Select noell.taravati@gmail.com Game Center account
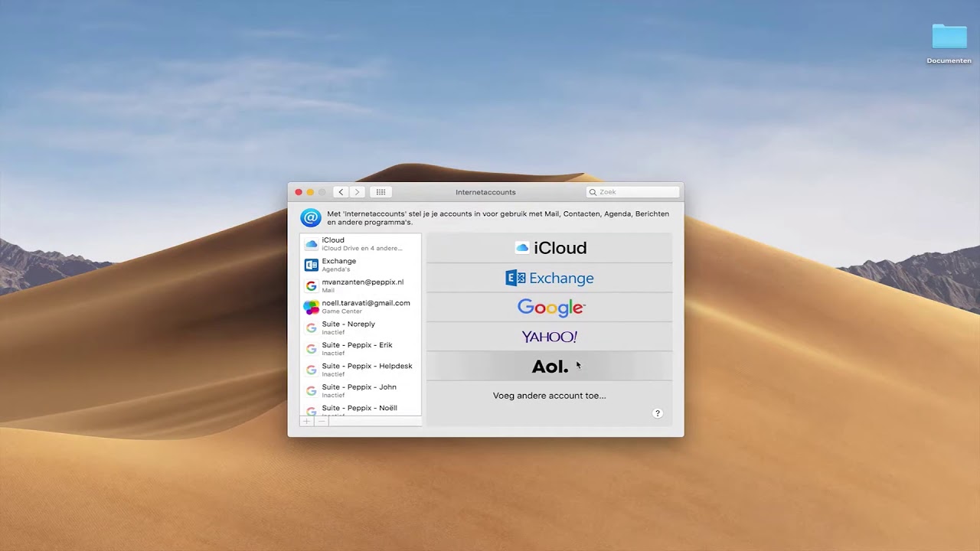The width and height of the screenshot is (980, 551). 361,307
